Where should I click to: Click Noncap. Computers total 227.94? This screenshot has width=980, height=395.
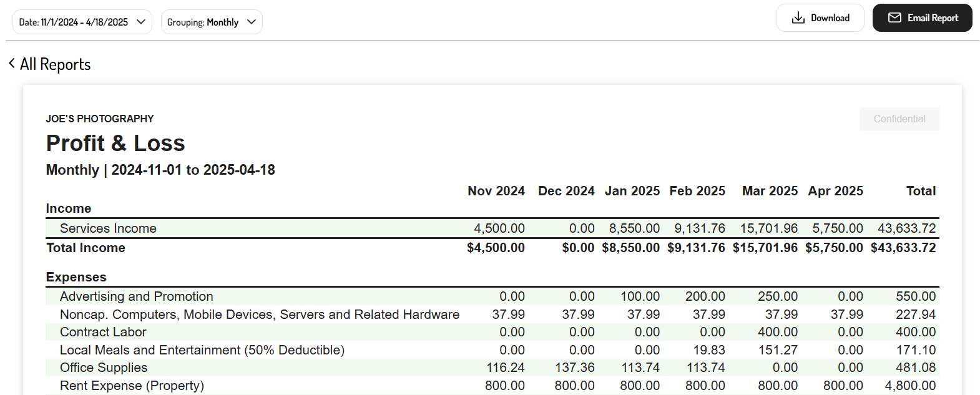tap(916, 315)
